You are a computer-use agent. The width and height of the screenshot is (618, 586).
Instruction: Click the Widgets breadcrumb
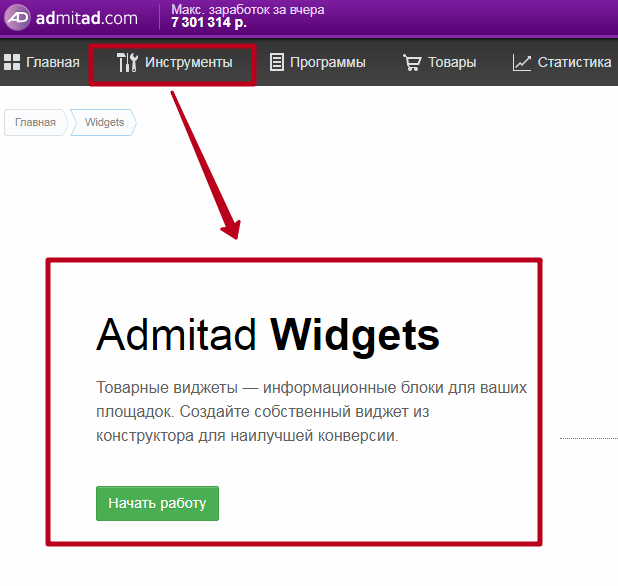(x=104, y=122)
